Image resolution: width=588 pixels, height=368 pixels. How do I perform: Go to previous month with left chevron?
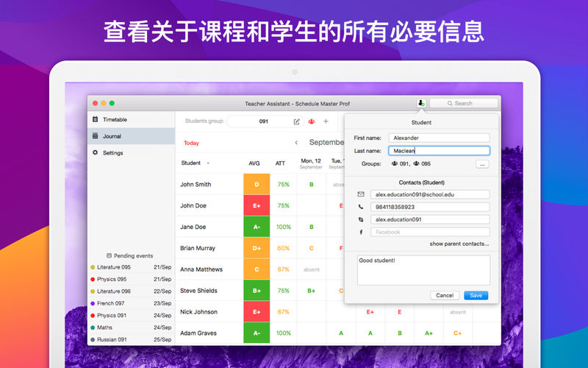(296, 143)
